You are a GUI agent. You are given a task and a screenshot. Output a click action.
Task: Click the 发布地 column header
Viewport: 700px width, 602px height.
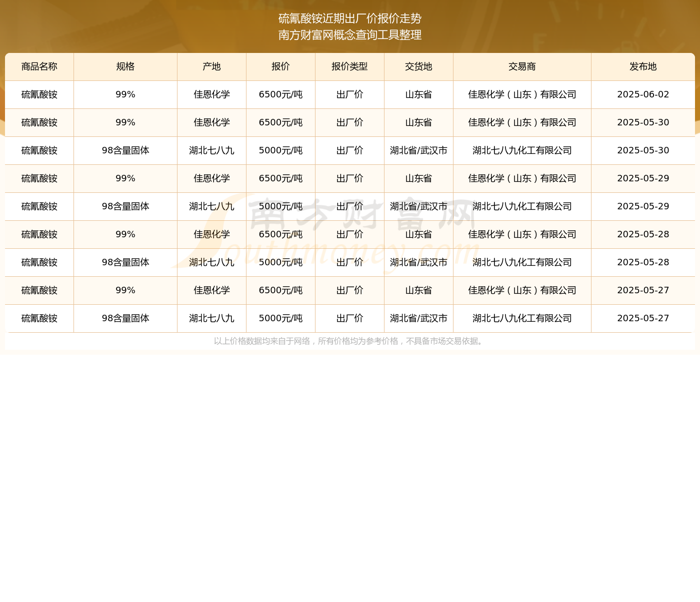click(643, 66)
